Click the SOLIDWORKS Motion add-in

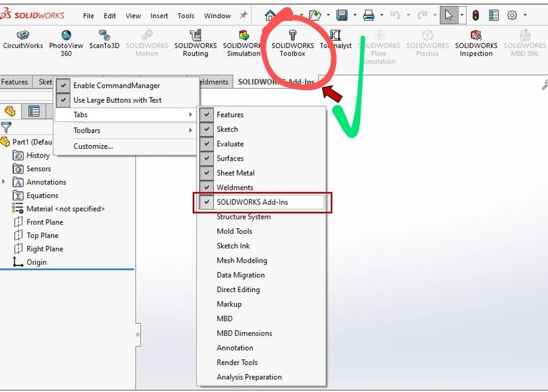pyautogui.click(x=147, y=43)
